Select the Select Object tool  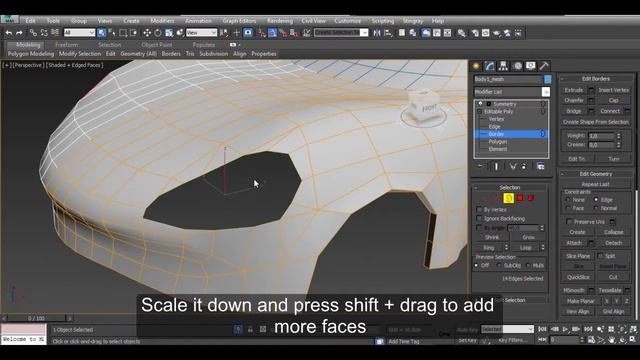tap(101, 33)
